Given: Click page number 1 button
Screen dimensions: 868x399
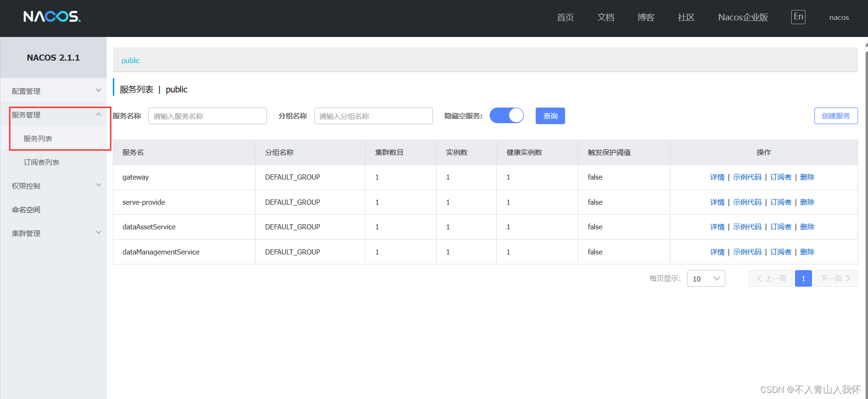Looking at the screenshot, I should point(803,279).
